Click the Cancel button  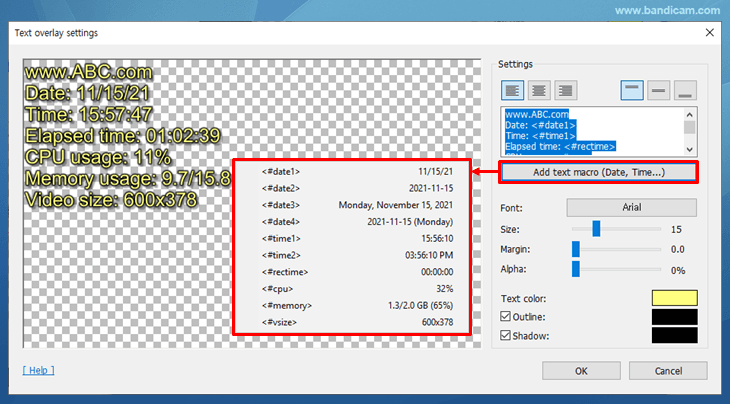(668, 371)
